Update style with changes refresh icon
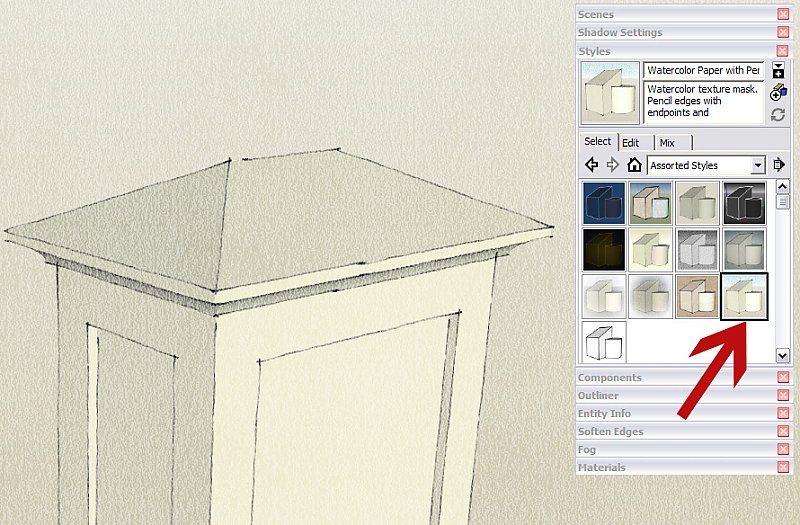This screenshot has width=800, height=525. point(778,115)
